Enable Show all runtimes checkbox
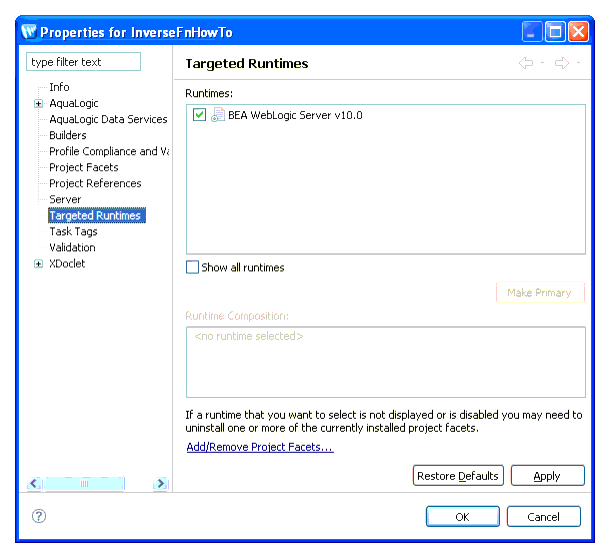The height and width of the screenshot is (557, 610). tap(192, 267)
